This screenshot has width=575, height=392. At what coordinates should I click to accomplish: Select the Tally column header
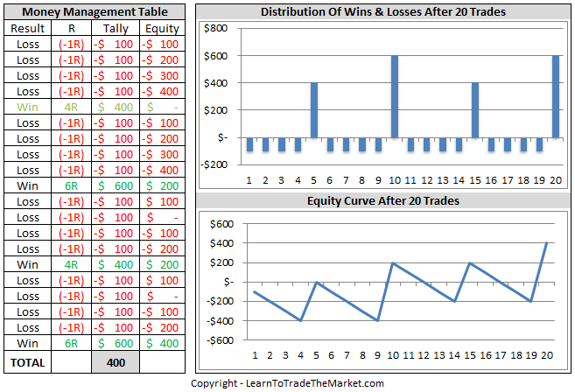click(116, 28)
